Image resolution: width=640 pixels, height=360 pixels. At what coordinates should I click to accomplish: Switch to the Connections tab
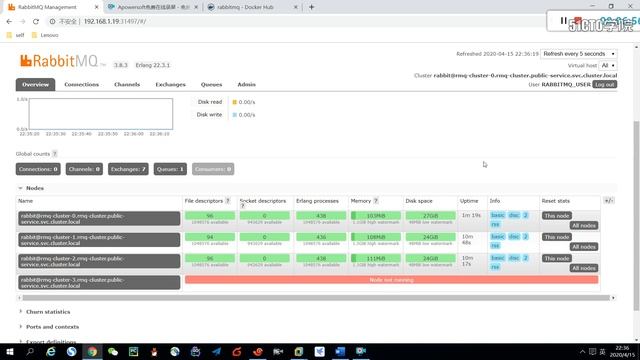81,84
